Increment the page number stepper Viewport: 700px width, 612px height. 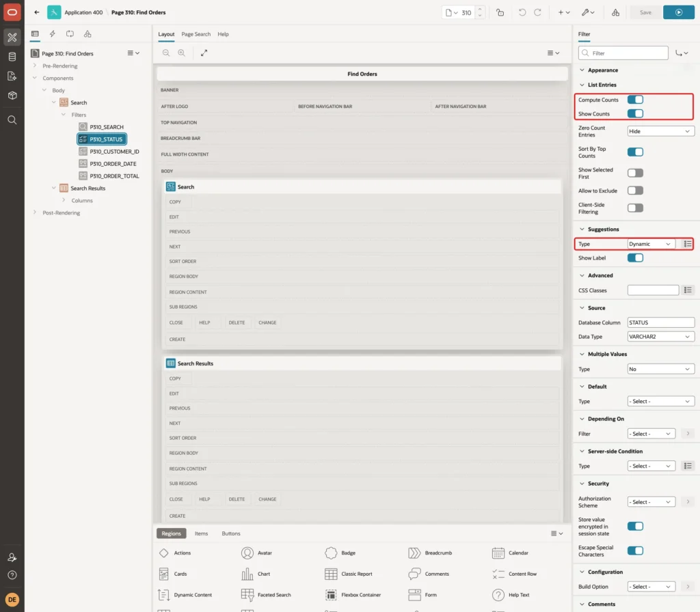(480, 10)
